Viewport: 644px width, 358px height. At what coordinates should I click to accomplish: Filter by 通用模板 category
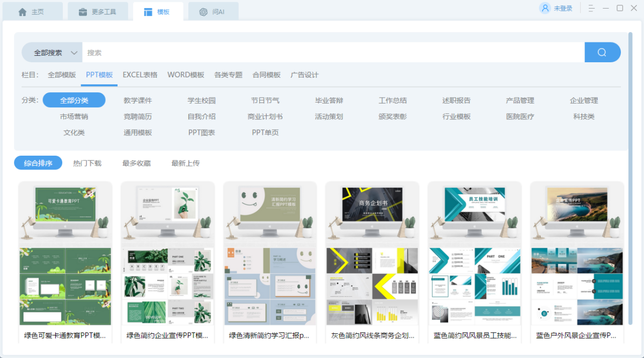(x=138, y=133)
